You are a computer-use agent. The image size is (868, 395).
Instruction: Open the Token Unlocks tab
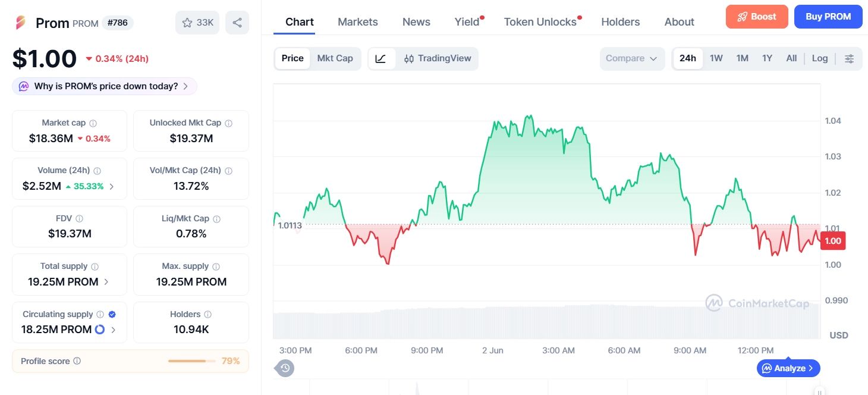tap(540, 22)
